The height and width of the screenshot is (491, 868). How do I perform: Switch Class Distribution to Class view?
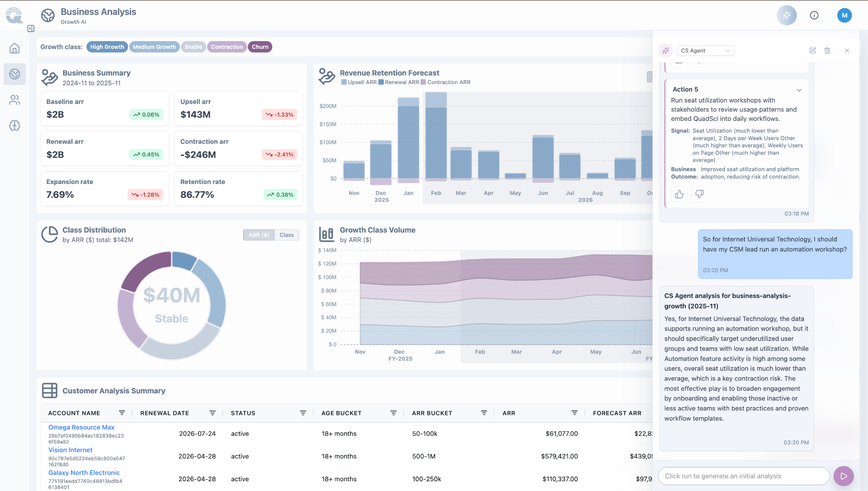click(x=287, y=235)
